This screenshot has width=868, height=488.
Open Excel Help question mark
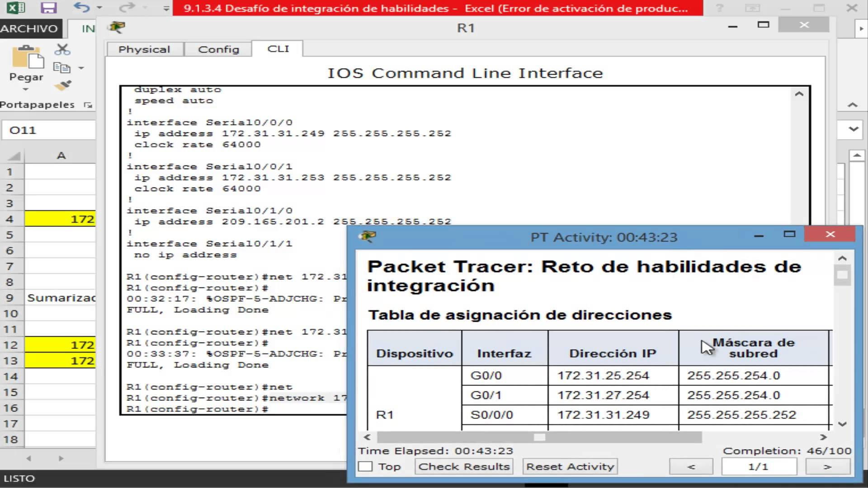719,8
